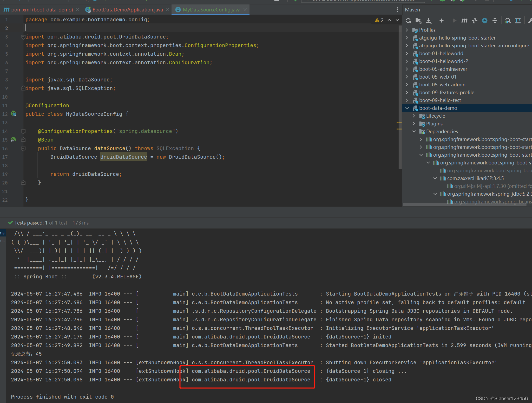Download sources and documentation in Maven panel
Screen dimensions: 532x403
click(429, 20)
